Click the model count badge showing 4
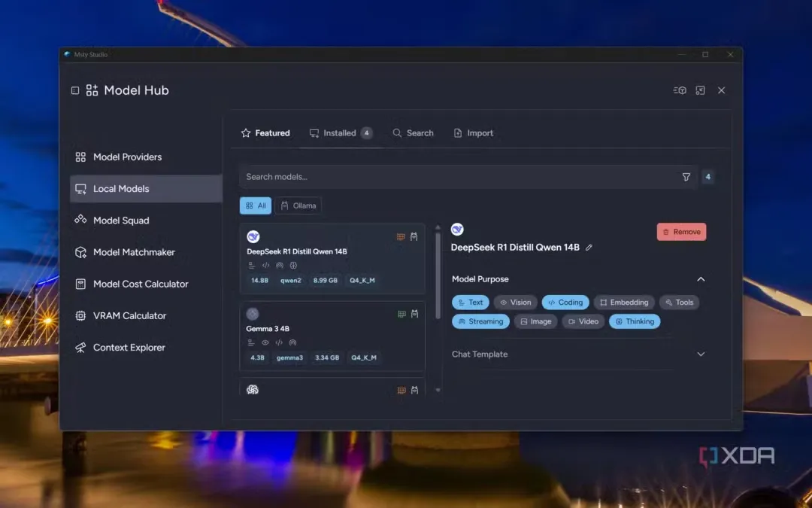 (x=708, y=177)
